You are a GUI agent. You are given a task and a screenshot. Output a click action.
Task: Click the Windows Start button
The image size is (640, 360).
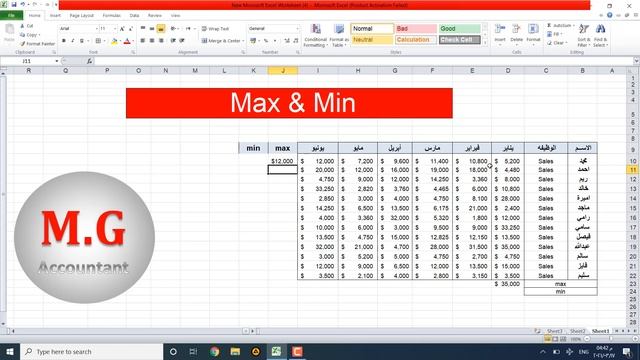(x=10, y=351)
